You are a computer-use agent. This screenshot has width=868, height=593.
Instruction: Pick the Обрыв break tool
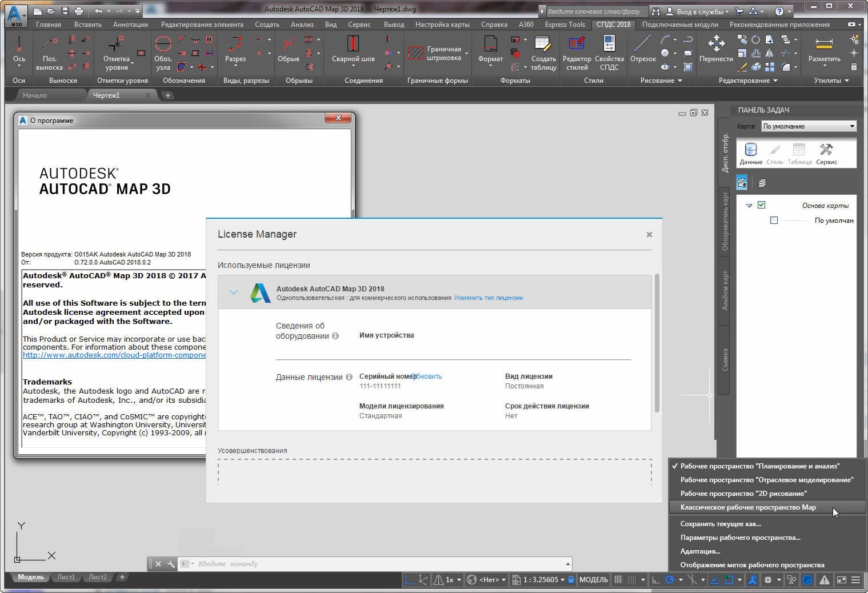[x=289, y=50]
